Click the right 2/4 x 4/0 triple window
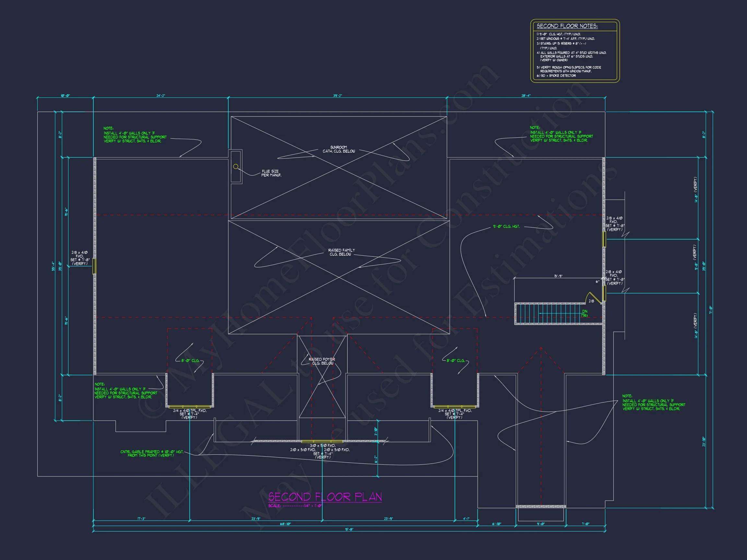The image size is (747, 560). tap(455, 407)
